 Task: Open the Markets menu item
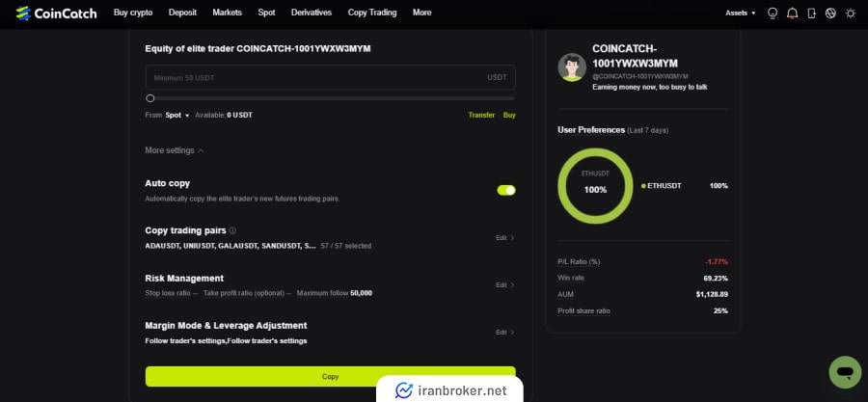[227, 13]
